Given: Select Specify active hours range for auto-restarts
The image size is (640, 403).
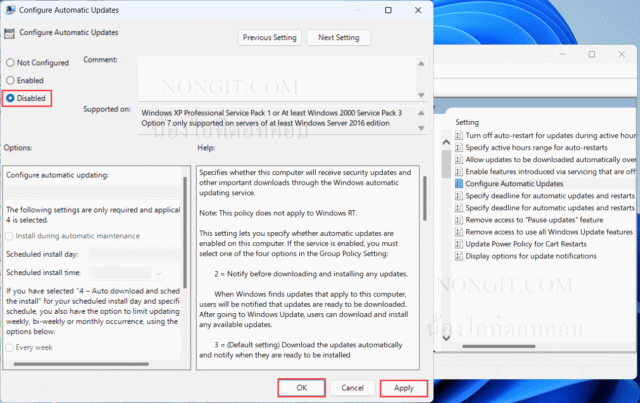Looking at the screenshot, I should tap(536, 147).
